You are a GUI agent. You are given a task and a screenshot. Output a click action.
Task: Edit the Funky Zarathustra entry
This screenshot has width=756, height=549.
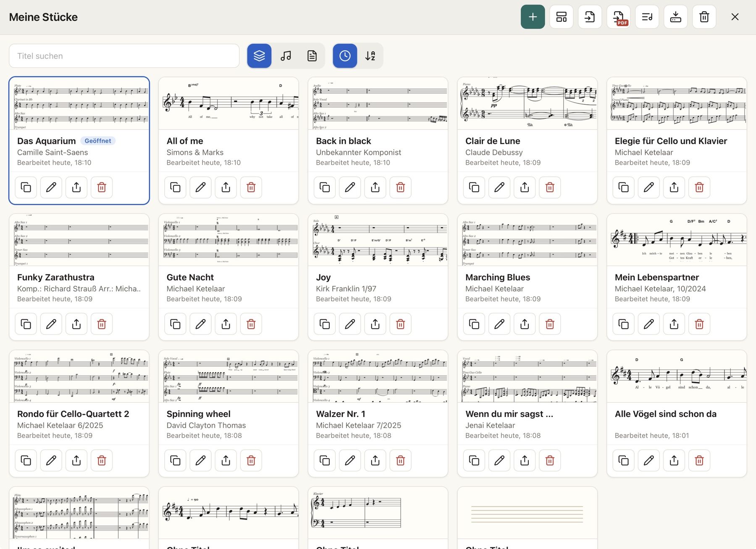tap(51, 324)
